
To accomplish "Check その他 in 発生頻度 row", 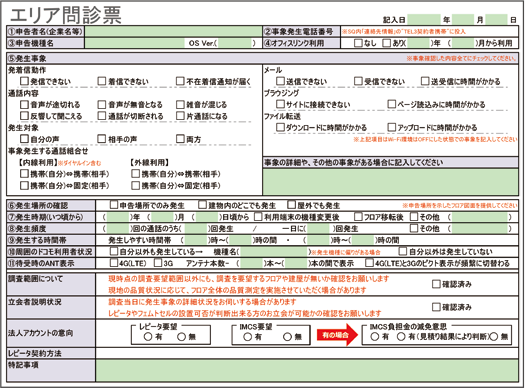I will point(414,228).
